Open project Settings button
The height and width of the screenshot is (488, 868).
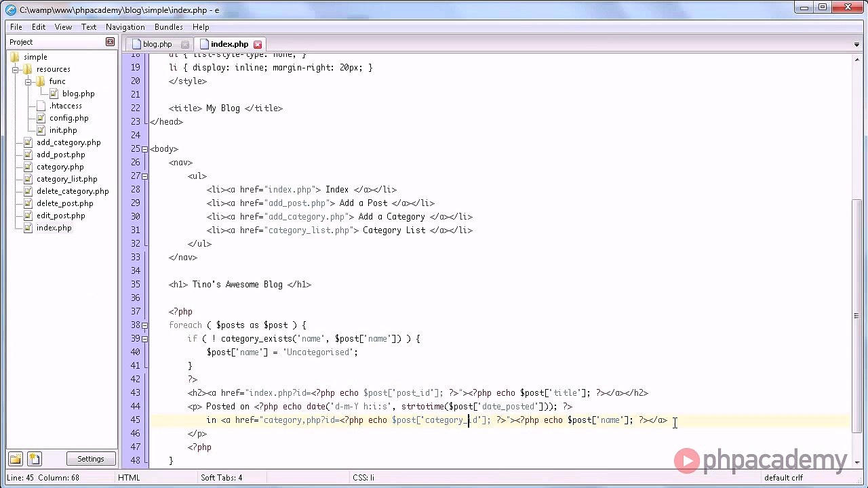point(90,459)
